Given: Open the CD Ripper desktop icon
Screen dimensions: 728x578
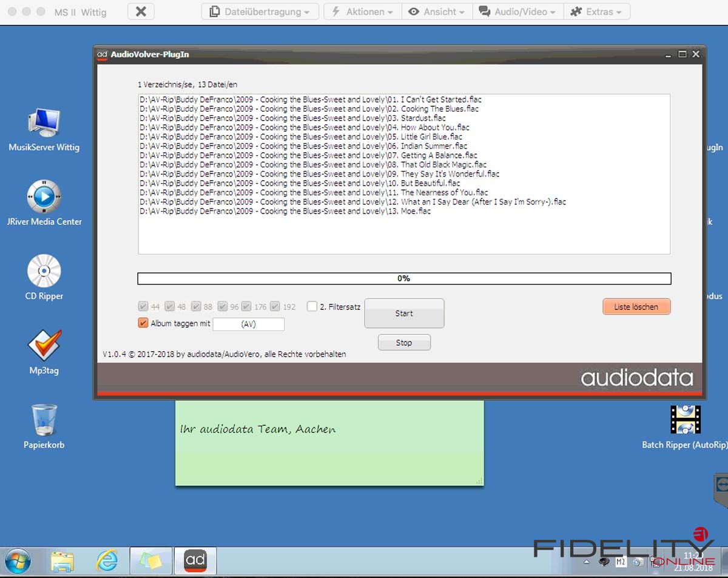Looking at the screenshot, I should [x=44, y=271].
